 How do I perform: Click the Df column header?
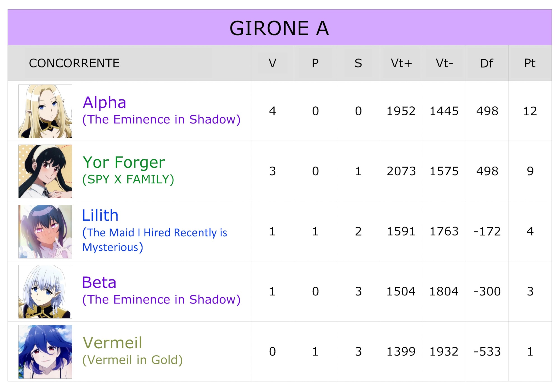(487, 63)
